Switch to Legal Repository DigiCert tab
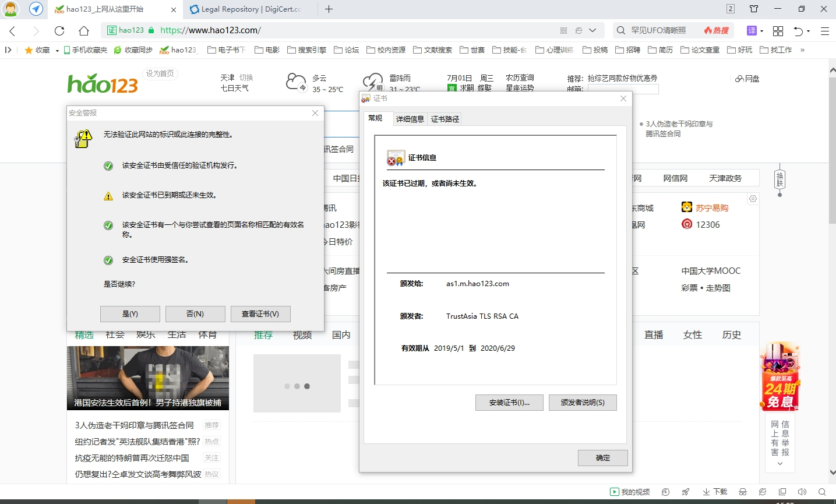 tap(251, 9)
